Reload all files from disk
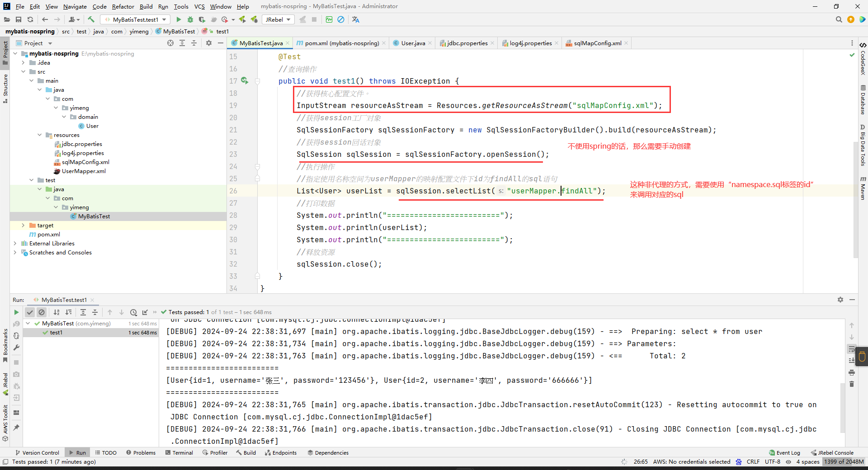The image size is (868, 470). point(30,19)
